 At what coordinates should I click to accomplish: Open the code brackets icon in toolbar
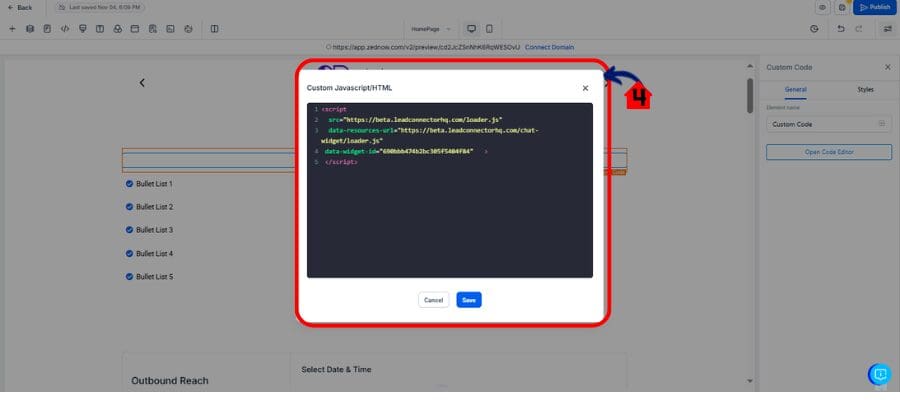pos(65,28)
